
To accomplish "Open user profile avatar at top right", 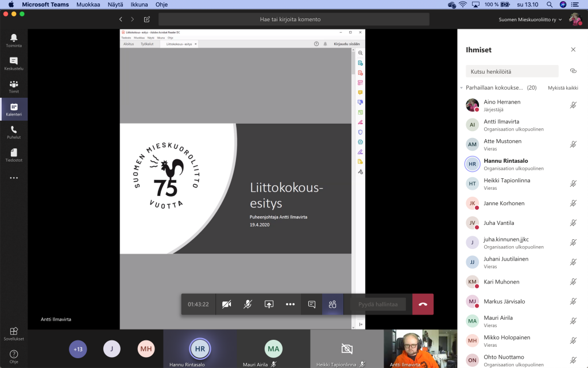I will pyautogui.click(x=575, y=19).
